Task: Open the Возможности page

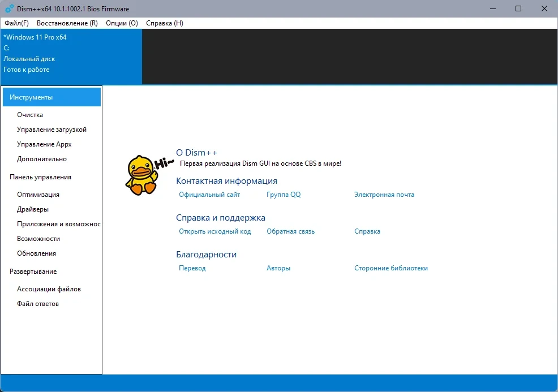Action: click(38, 239)
